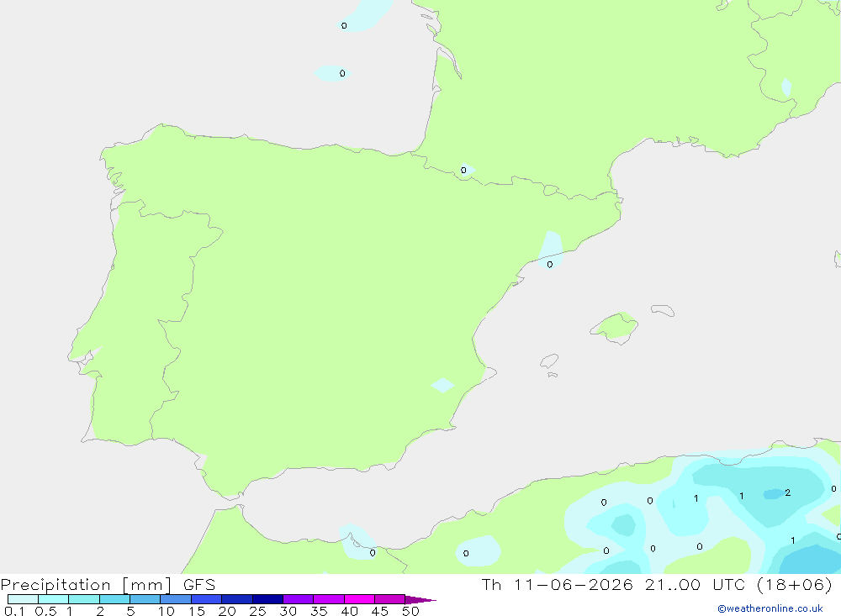Click the lightest cyan 0.1–0.5 legend swatch
Viewport: 841px width, 616px height.
click(23, 599)
